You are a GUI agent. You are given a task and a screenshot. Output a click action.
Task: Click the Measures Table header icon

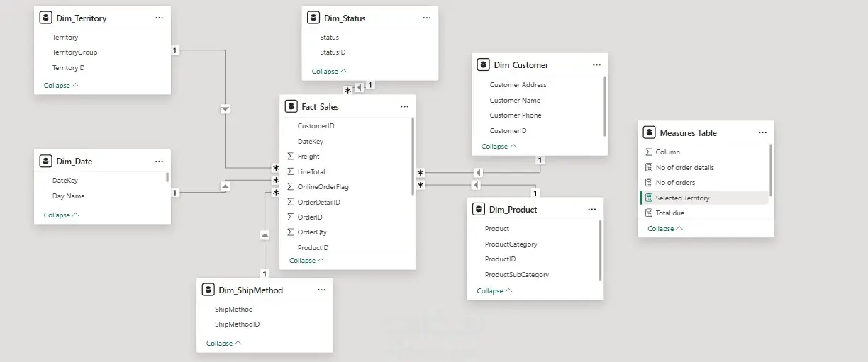649,132
